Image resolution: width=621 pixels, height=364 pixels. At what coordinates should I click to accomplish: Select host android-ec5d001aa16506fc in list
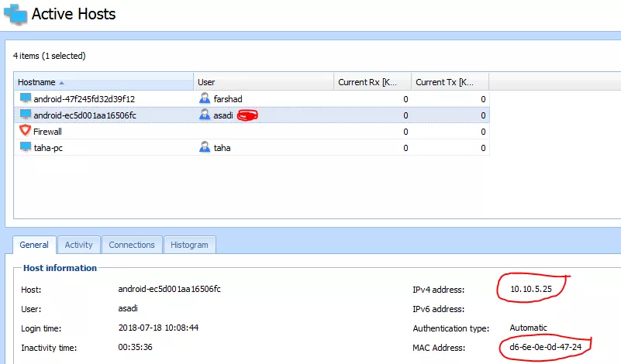pyautogui.click(x=251, y=115)
